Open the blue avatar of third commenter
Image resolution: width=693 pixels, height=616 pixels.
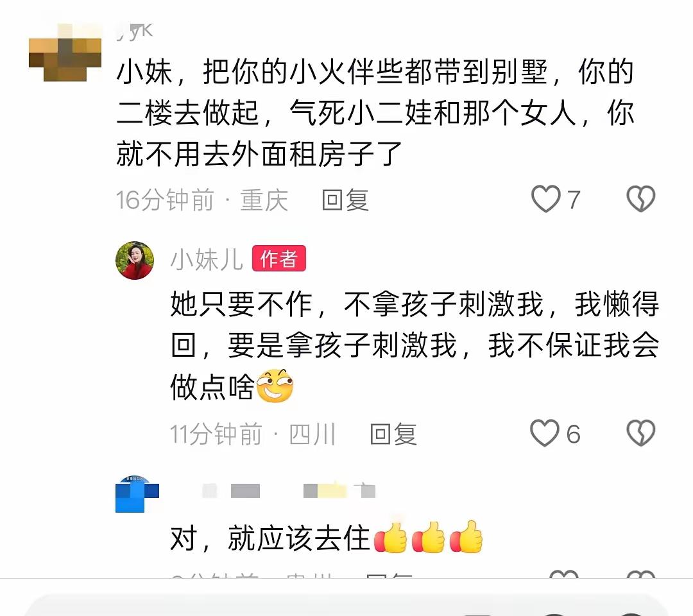coord(137,494)
